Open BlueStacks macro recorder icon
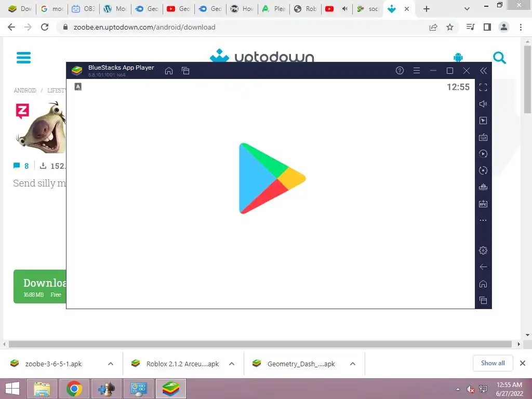Image resolution: width=532 pixels, height=399 pixels. click(x=483, y=154)
